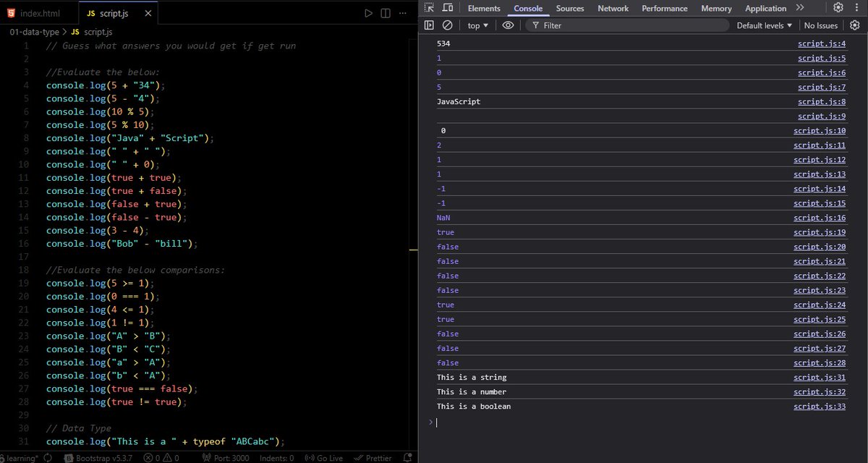Click line 16 code with "Bob" - "bill"
Viewport: 868px width, 463px height.
[x=122, y=244]
